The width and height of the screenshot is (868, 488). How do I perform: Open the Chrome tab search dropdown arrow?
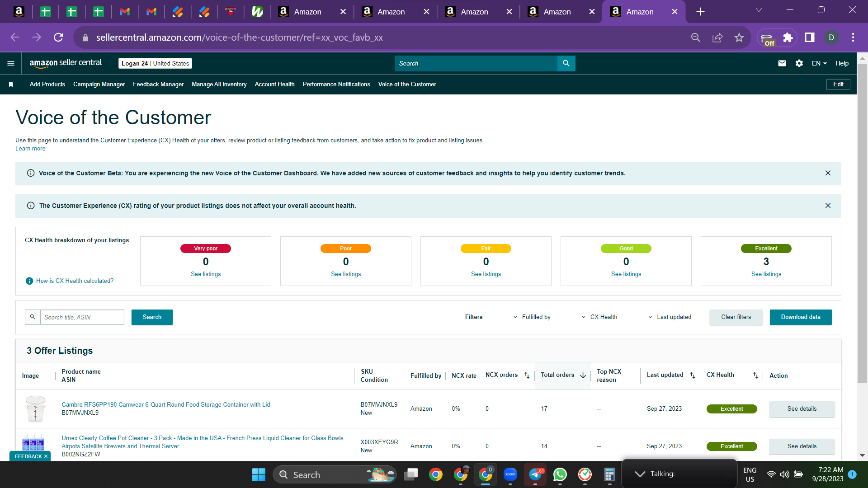(759, 10)
